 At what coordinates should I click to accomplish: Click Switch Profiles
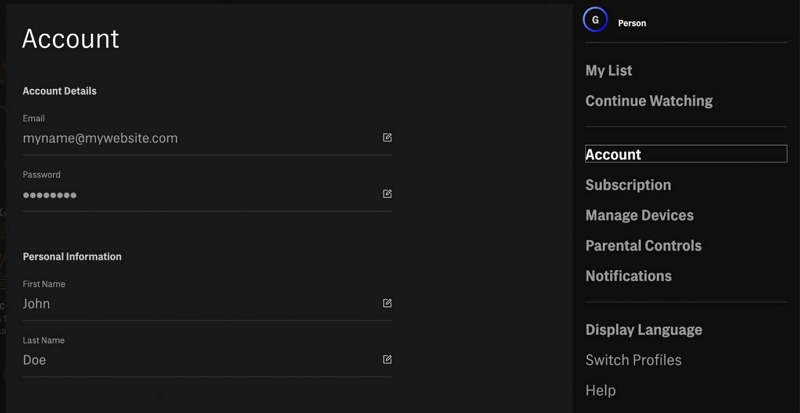point(633,360)
